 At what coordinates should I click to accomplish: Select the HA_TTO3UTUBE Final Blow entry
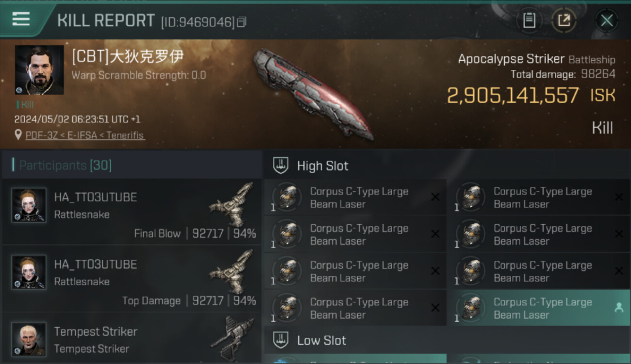[x=132, y=212]
